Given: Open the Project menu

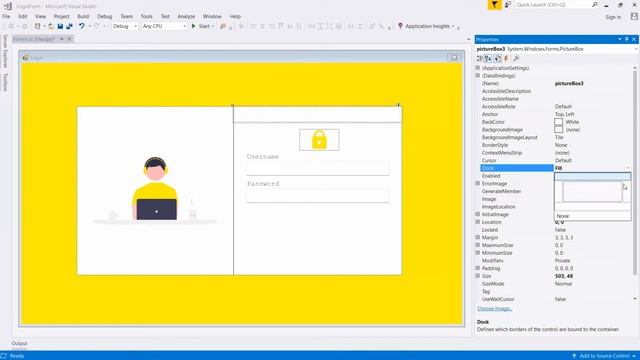Looking at the screenshot, I should pyautogui.click(x=62, y=16).
